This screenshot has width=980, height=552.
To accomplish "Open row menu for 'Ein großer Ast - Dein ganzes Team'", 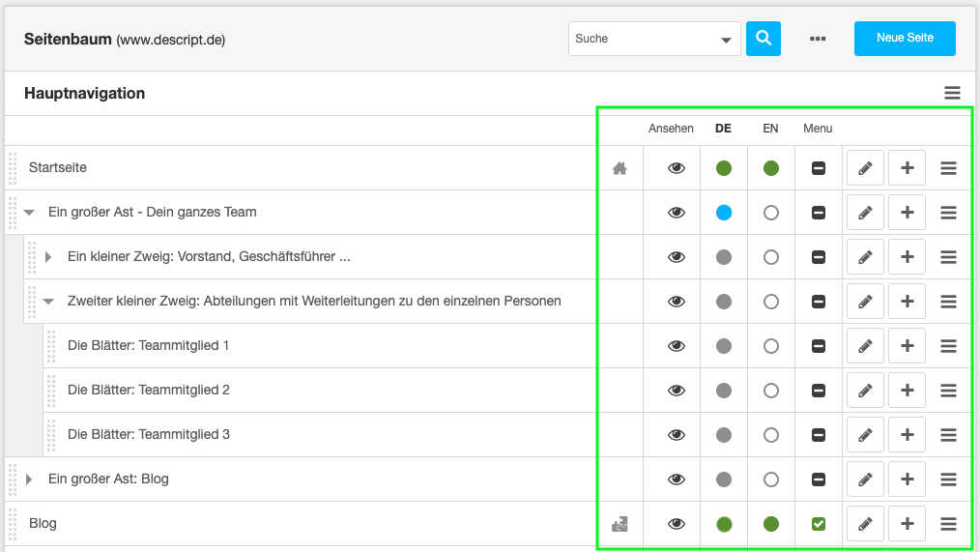I will click(x=948, y=213).
